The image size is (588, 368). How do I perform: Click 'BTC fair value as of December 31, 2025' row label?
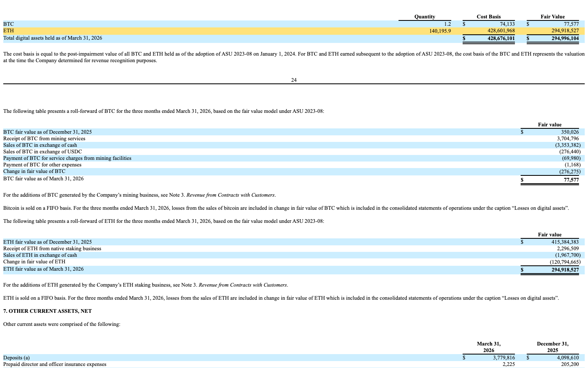(47, 132)
